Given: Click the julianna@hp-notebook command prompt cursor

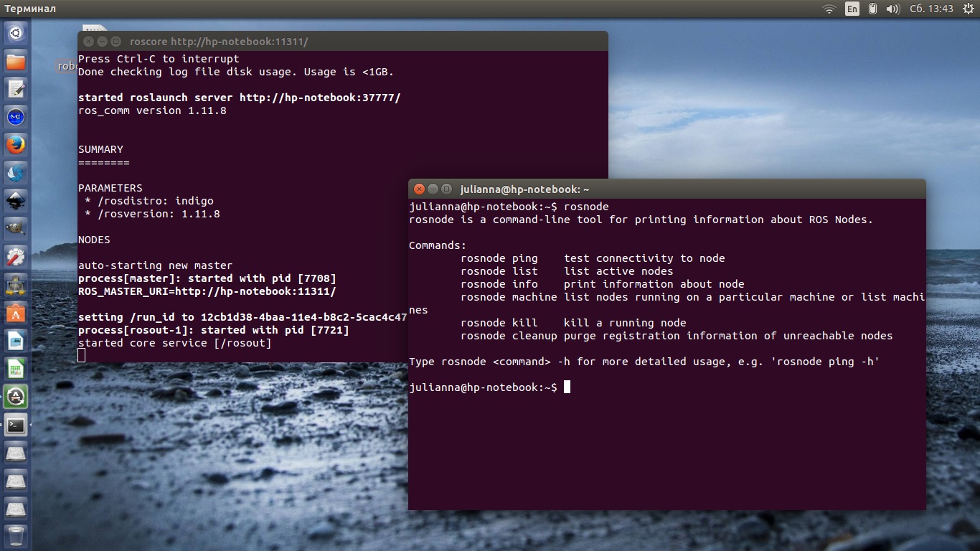Looking at the screenshot, I should 567,387.
